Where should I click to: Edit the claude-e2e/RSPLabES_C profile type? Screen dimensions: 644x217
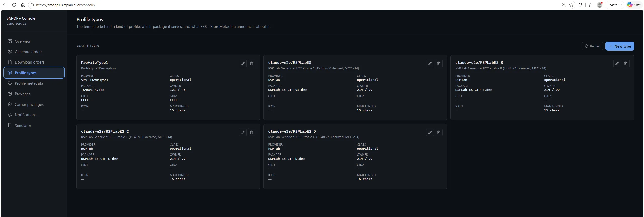(x=243, y=132)
